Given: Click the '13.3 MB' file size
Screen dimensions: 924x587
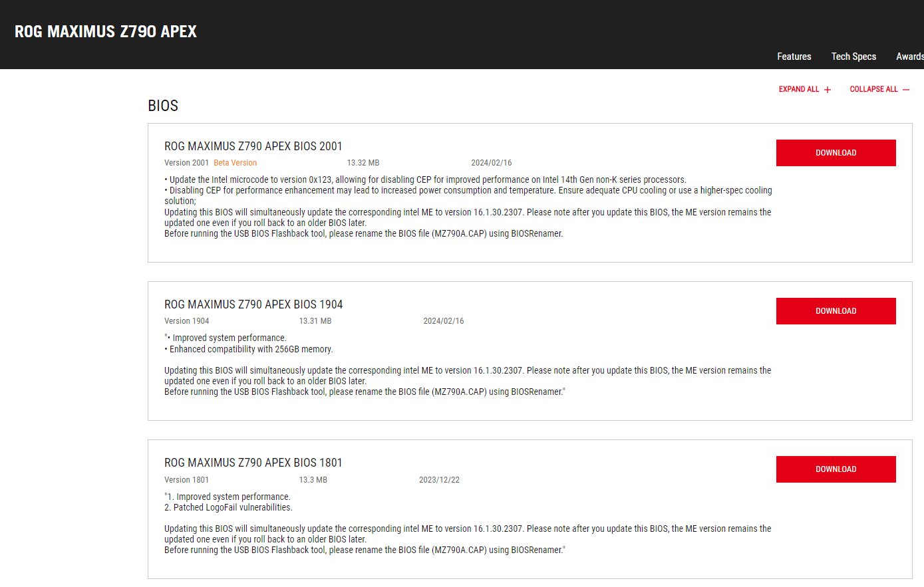Looking at the screenshot, I should pos(313,480).
